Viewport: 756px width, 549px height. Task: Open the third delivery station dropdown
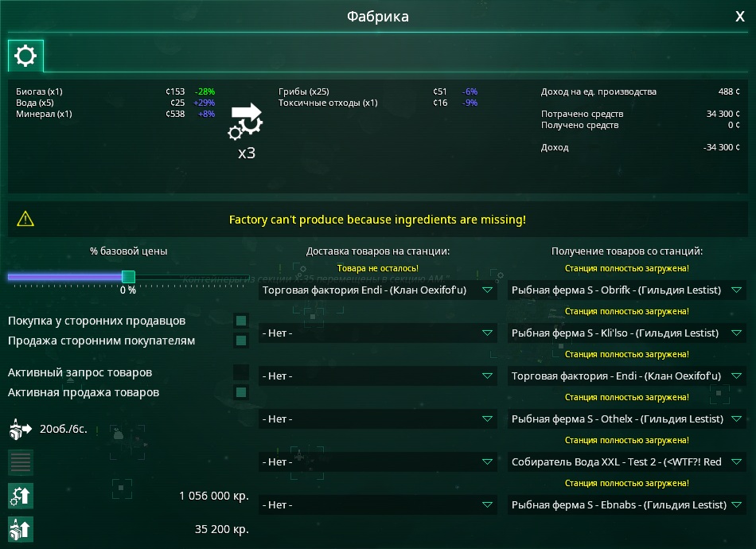(x=377, y=376)
